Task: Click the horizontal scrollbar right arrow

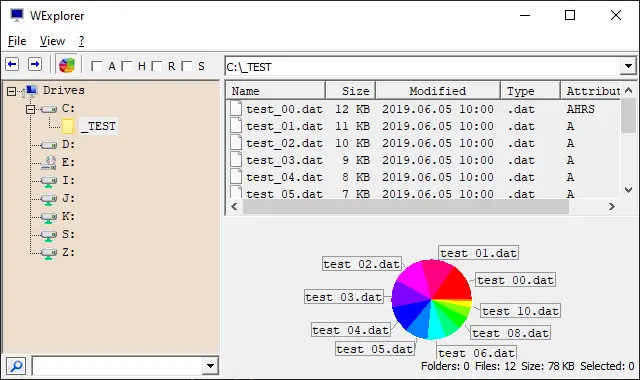Action: (611, 207)
